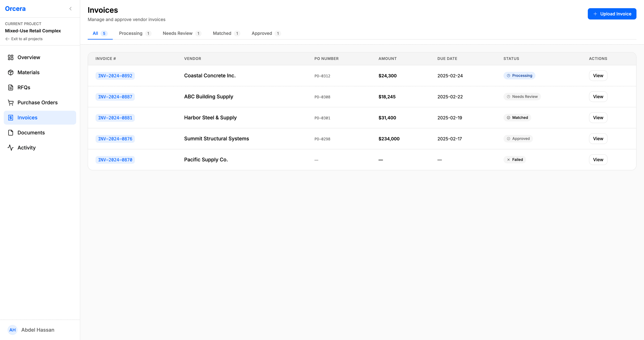Open the Overview sidebar icon
Image resolution: width=644 pixels, height=340 pixels.
tap(11, 57)
